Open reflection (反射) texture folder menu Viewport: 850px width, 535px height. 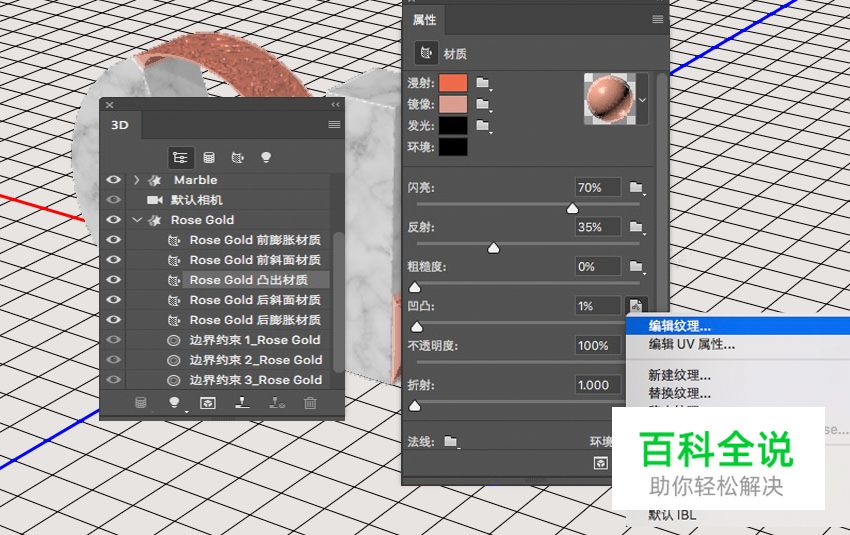point(636,227)
